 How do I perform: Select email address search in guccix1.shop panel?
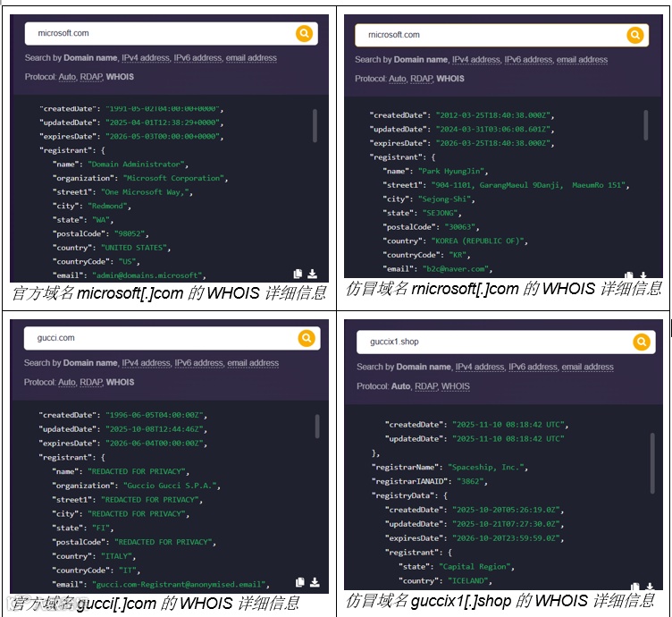[588, 367]
